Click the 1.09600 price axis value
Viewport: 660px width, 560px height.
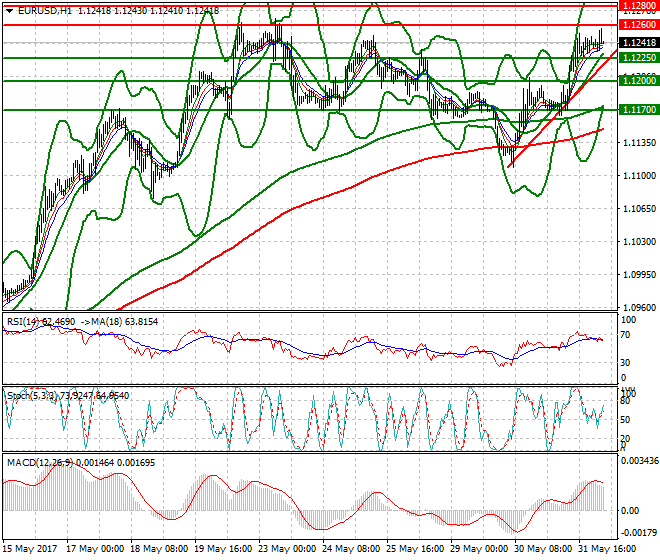(x=639, y=308)
